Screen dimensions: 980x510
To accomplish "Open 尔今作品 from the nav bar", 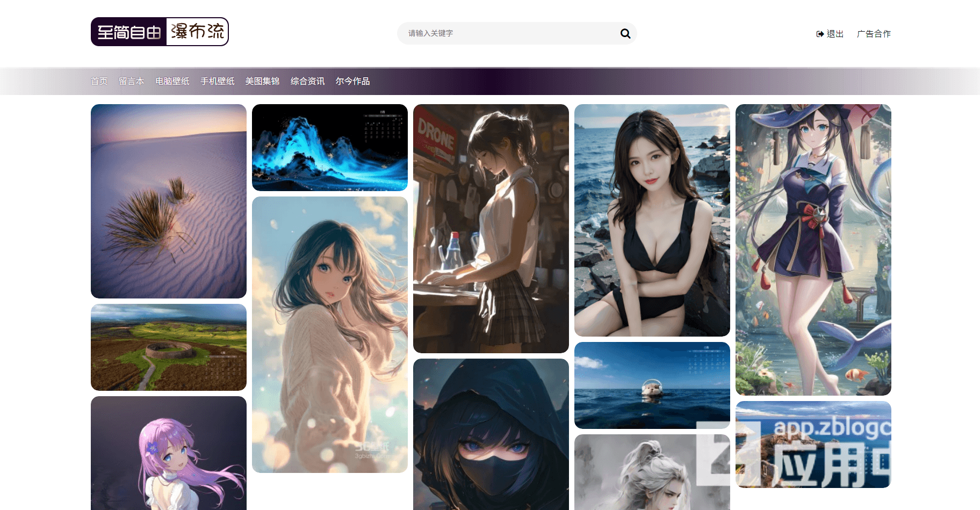I will (x=352, y=81).
